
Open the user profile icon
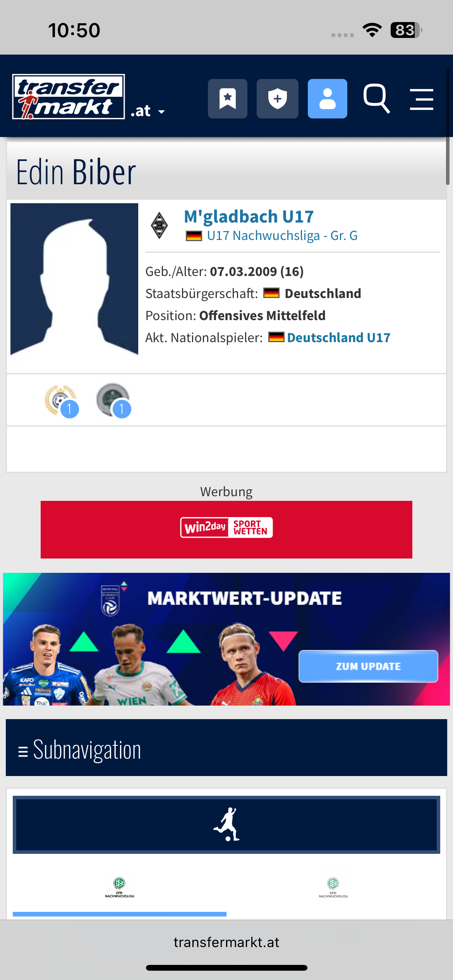(328, 99)
